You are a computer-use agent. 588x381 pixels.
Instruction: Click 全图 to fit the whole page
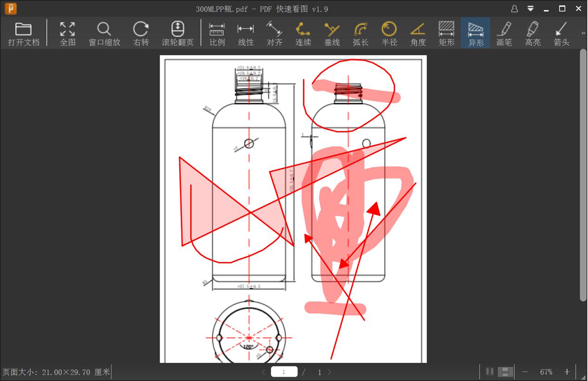(67, 33)
